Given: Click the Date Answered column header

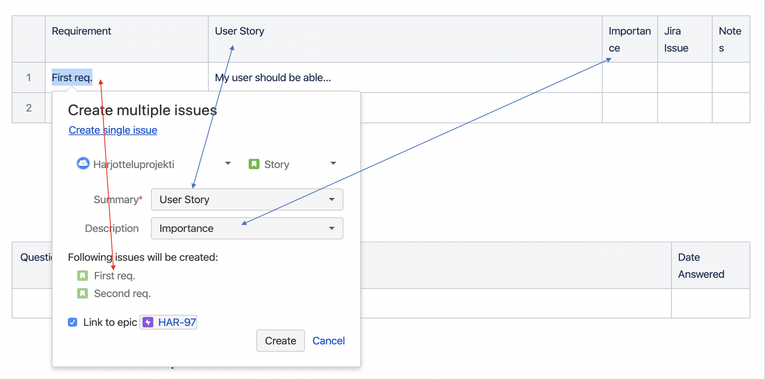Looking at the screenshot, I should 701,266.
